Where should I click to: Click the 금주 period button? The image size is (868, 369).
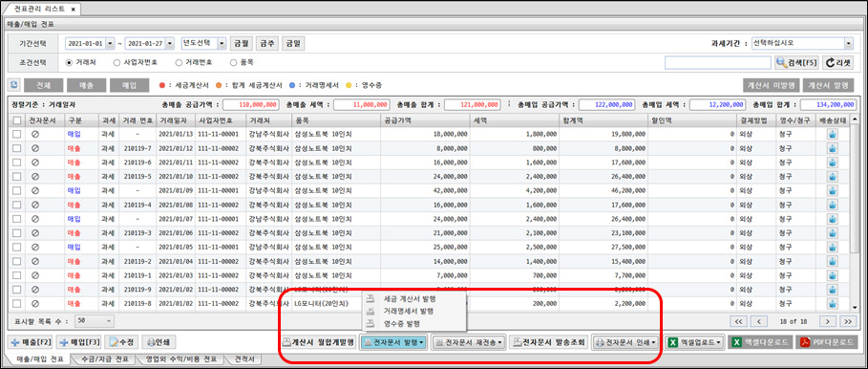tap(267, 43)
